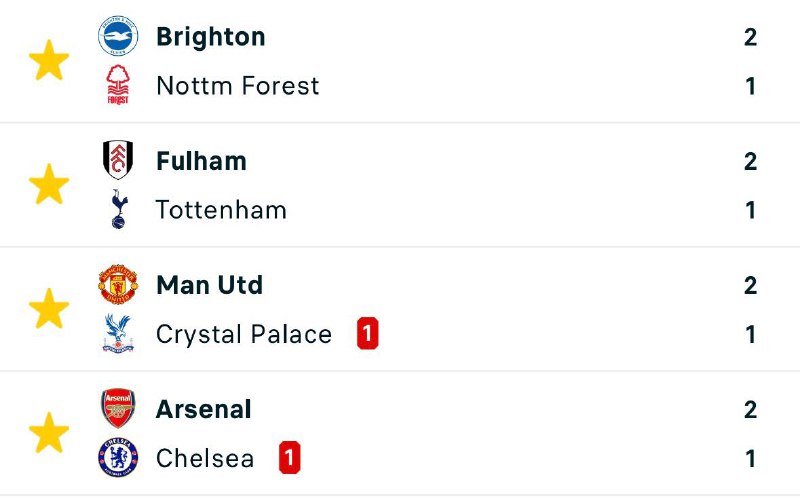This screenshot has width=800, height=503.
Task: Click the Man Utd club crest
Action: pyautogui.click(x=118, y=285)
